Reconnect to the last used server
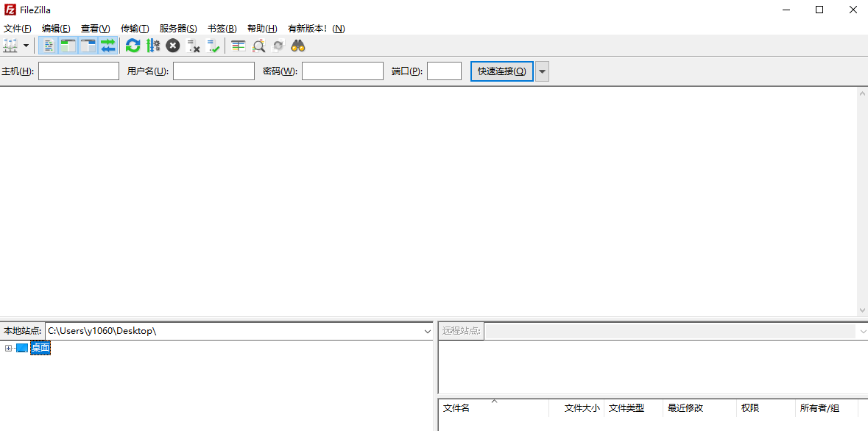The height and width of the screenshot is (431, 868). coord(214,46)
